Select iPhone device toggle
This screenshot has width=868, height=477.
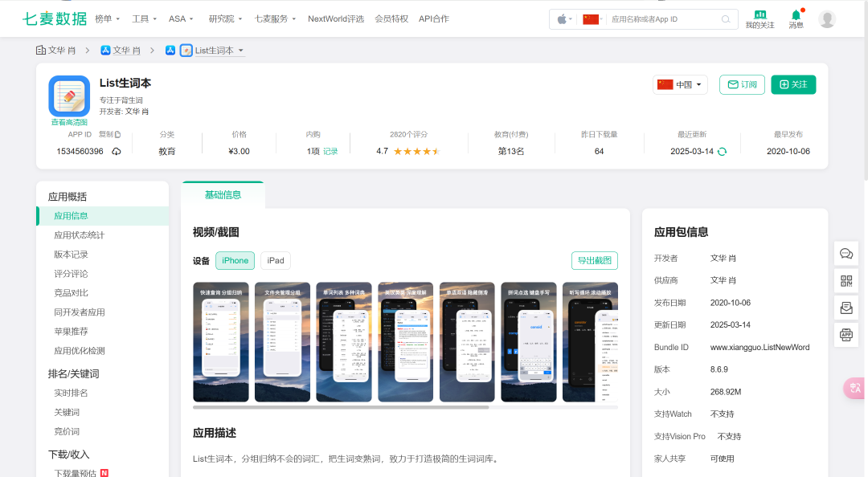tap(235, 261)
